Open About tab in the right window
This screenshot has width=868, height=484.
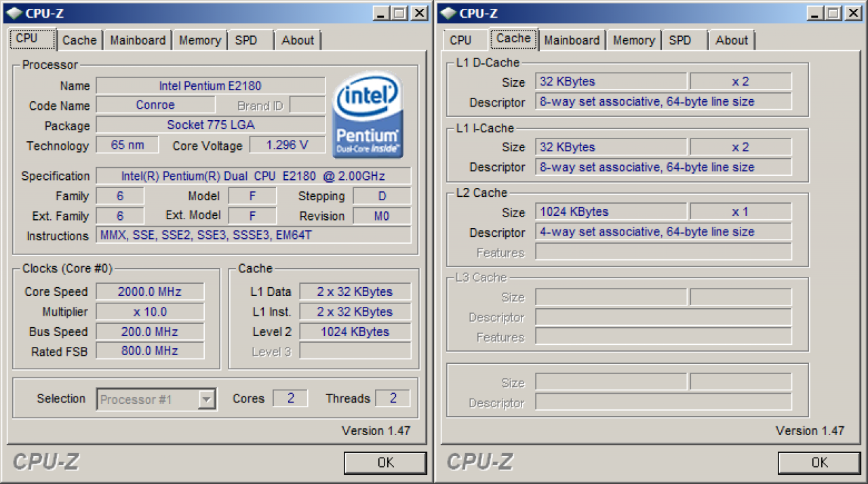732,40
